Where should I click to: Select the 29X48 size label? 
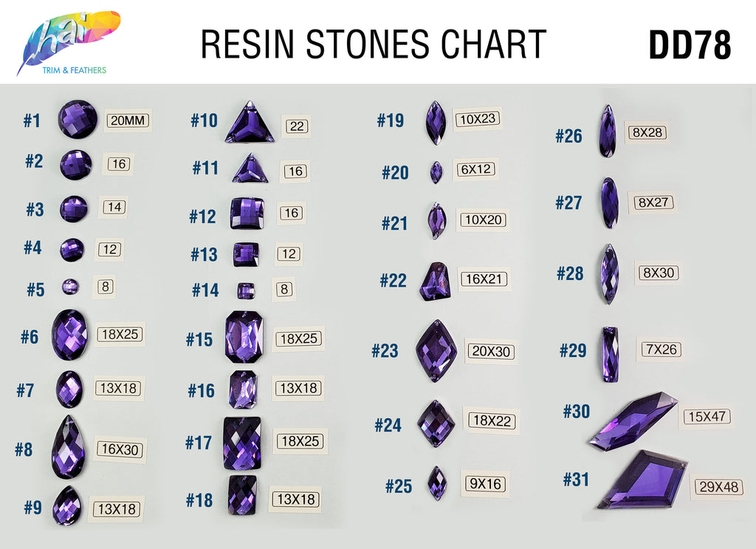719,487
